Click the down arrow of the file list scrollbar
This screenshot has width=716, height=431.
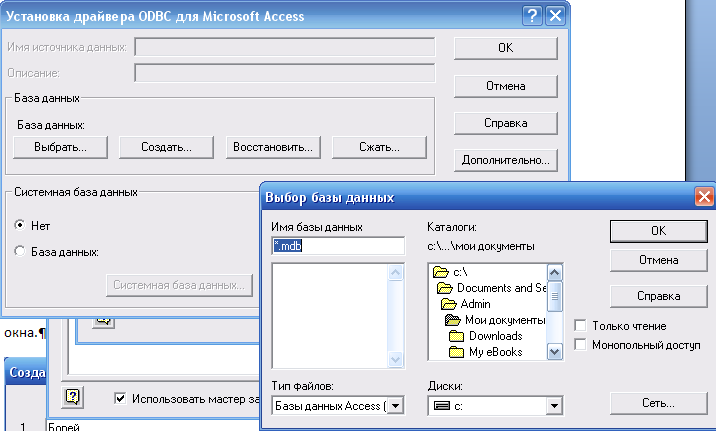point(395,359)
